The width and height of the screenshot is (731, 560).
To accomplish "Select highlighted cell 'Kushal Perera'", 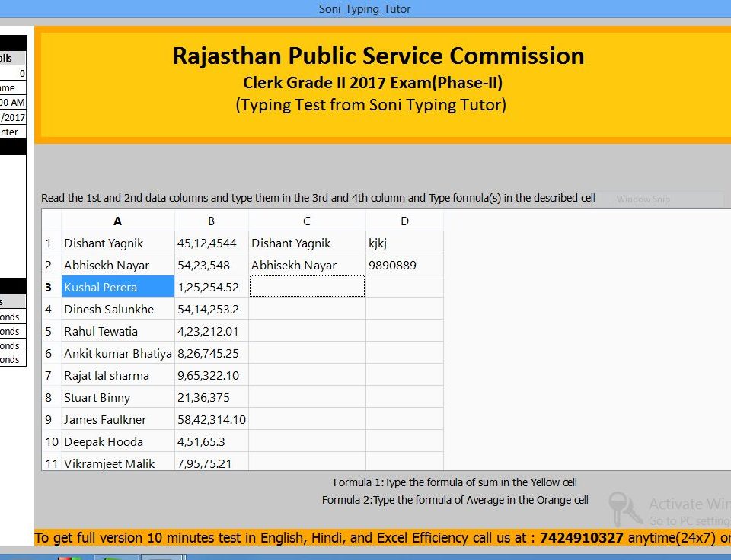I will tap(118, 287).
